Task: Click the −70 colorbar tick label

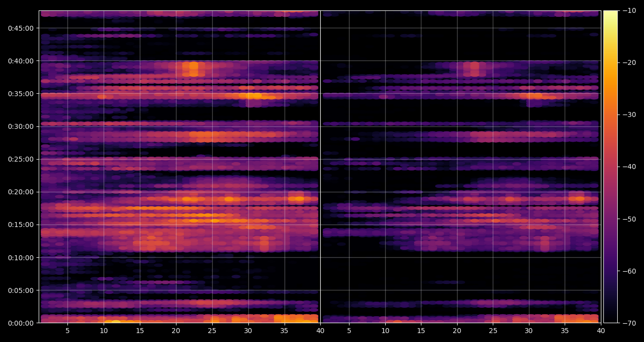Action: pyautogui.click(x=630, y=323)
